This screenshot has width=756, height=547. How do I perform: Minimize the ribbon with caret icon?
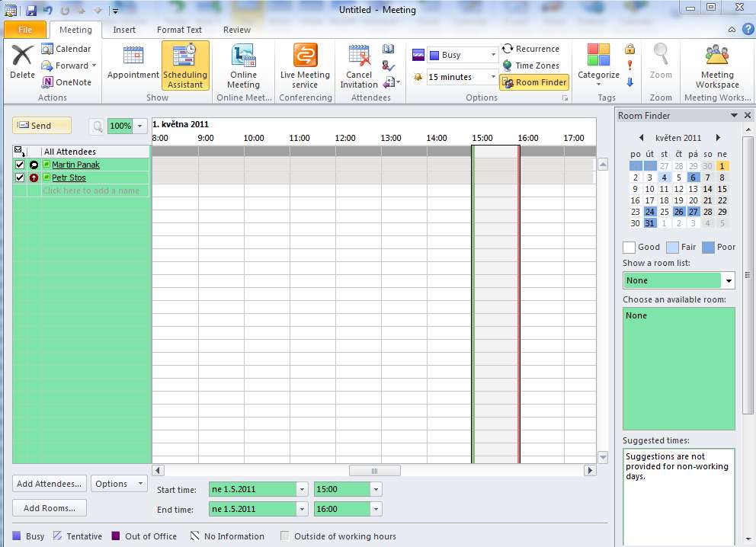(732, 30)
